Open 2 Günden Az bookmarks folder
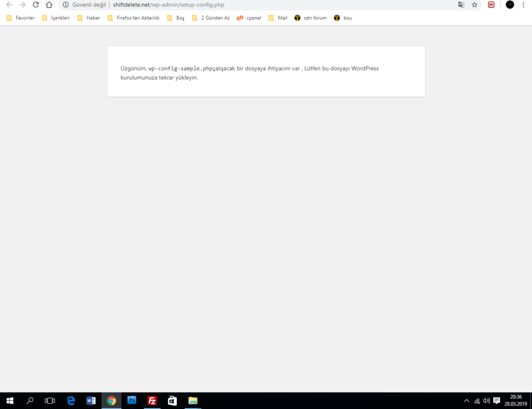The height and width of the screenshot is (409, 532). click(210, 18)
